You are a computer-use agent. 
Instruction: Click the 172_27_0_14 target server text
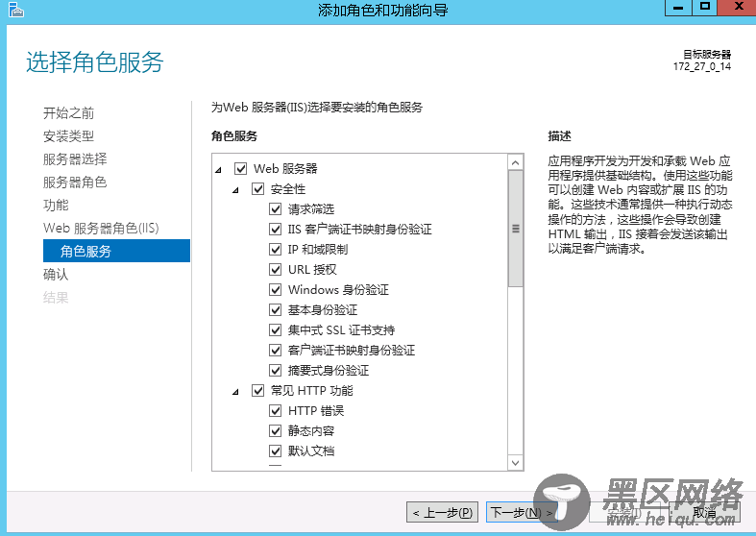click(702, 66)
